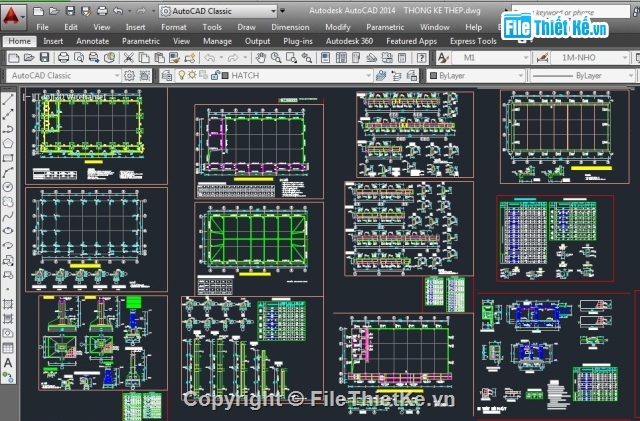This screenshot has width=640, height=421.
Task: Open the File menu
Action: (x=42, y=27)
